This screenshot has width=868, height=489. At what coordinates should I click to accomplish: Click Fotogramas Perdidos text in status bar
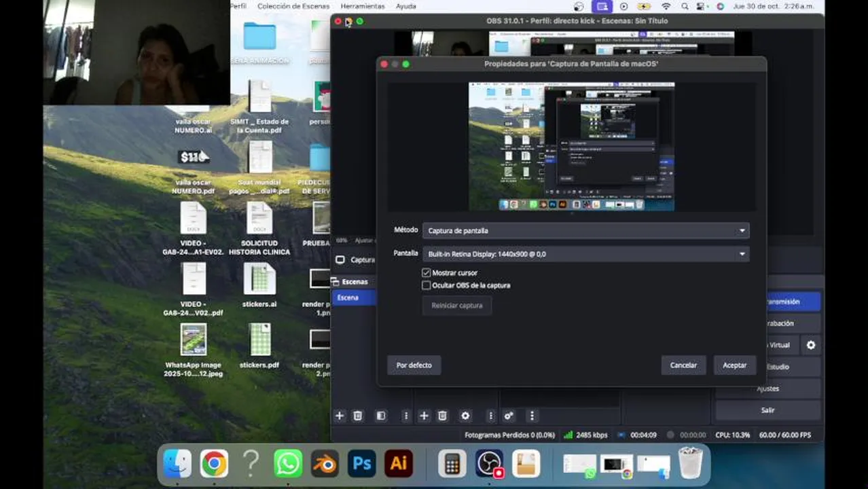(509, 435)
